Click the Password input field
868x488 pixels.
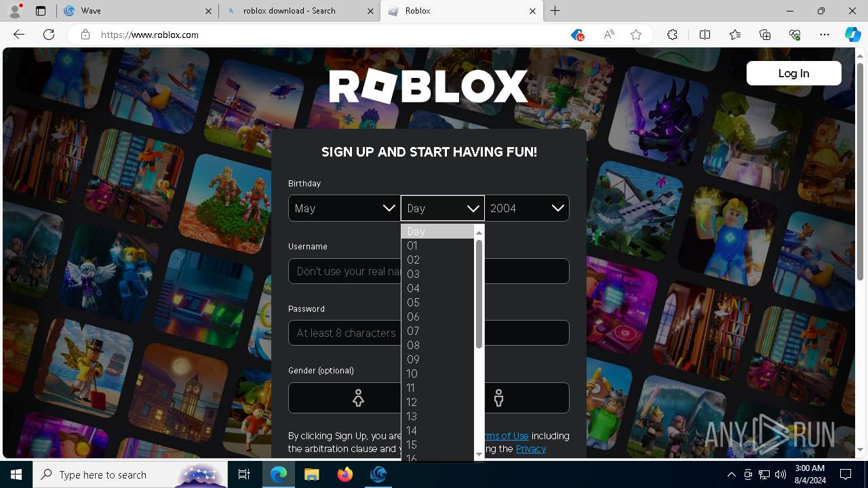point(429,333)
